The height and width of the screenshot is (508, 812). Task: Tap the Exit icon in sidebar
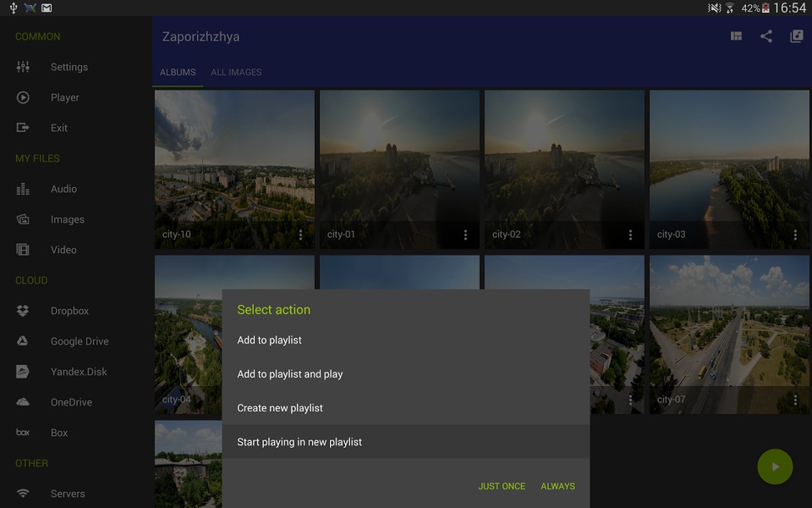click(23, 128)
